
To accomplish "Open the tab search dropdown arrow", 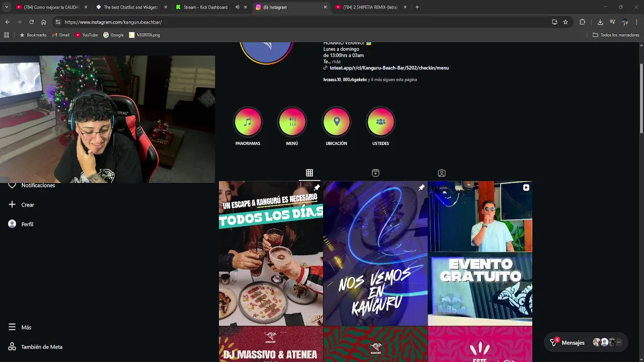I will pyautogui.click(x=6, y=7).
